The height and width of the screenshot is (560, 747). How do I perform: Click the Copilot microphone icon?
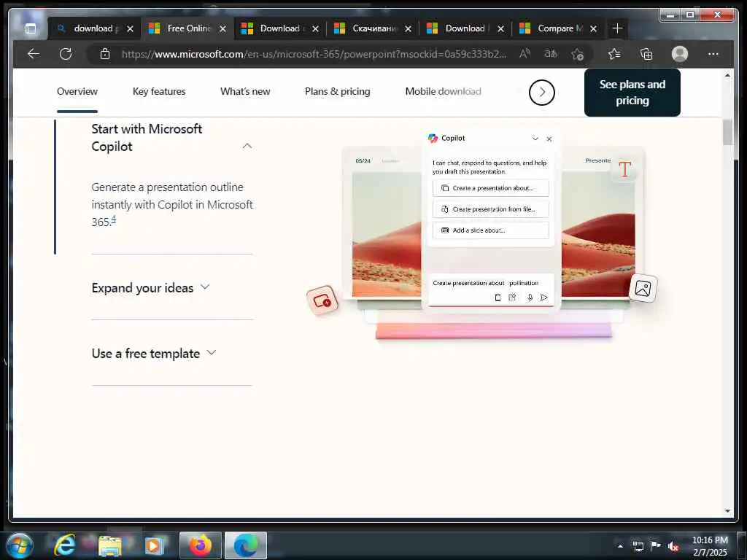530,297
